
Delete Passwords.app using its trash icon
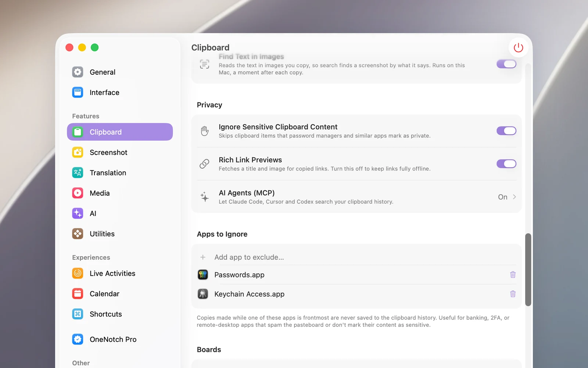click(x=513, y=275)
